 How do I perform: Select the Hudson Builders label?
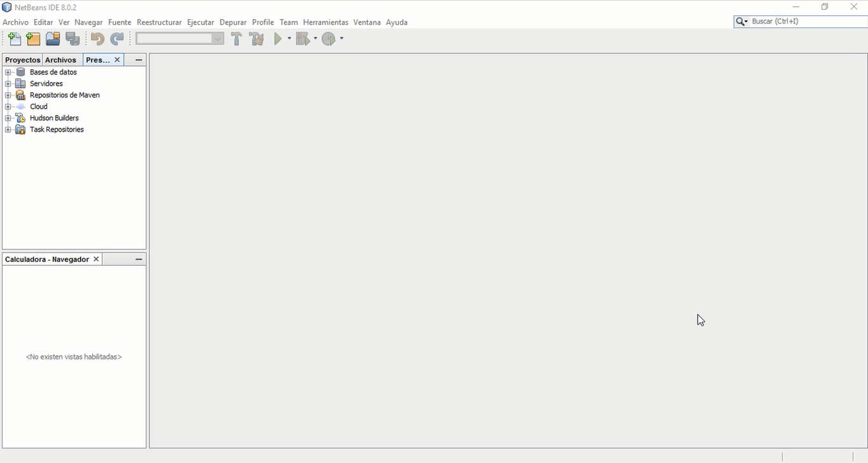[x=54, y=118]
